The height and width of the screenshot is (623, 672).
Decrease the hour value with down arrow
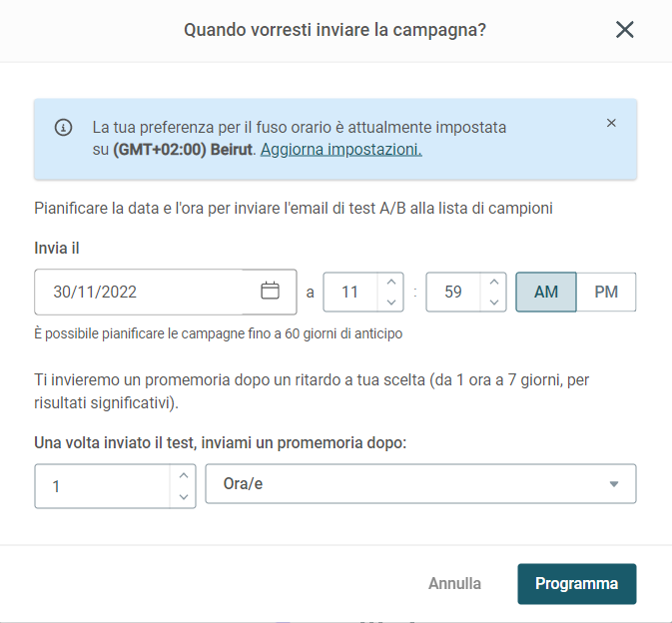(x=390, y=303)
